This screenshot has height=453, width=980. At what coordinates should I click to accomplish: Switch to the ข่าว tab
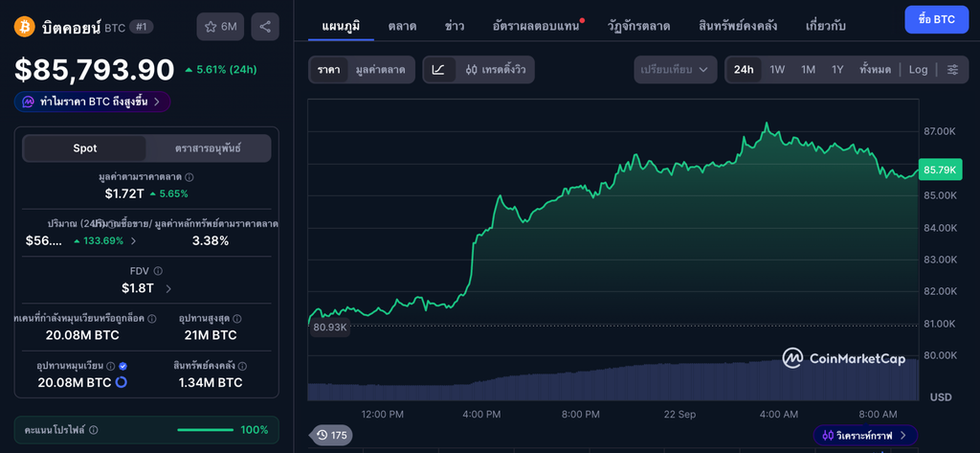click(455, 26)
